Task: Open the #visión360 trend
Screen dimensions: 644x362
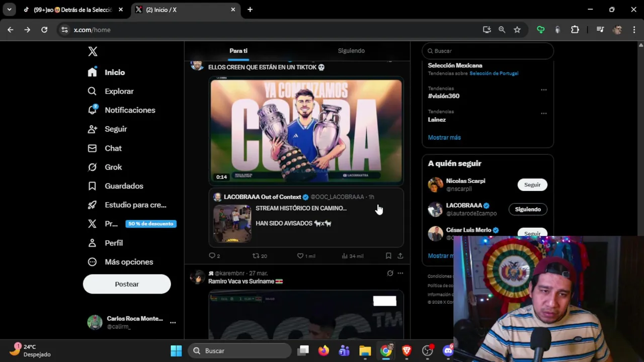Action: tap(443, 96)
